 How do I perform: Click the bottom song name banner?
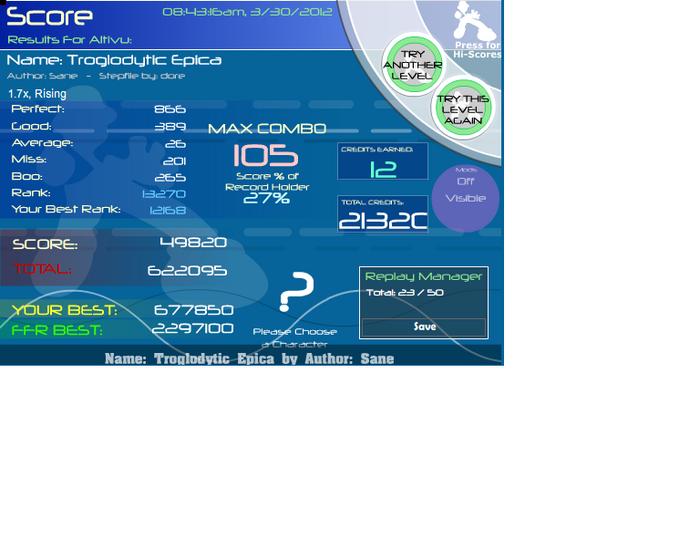click(250, 359)
